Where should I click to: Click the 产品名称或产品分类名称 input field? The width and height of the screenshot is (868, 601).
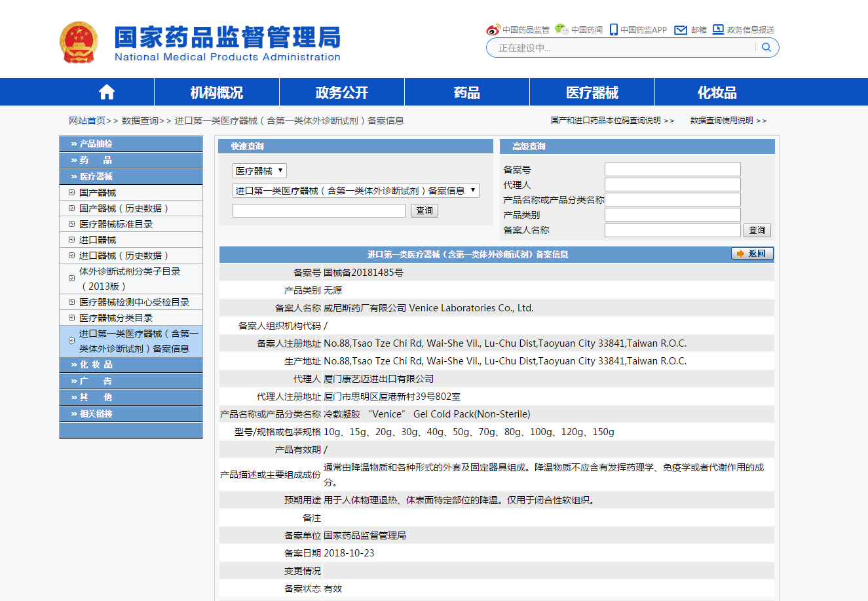click(673, 200)
